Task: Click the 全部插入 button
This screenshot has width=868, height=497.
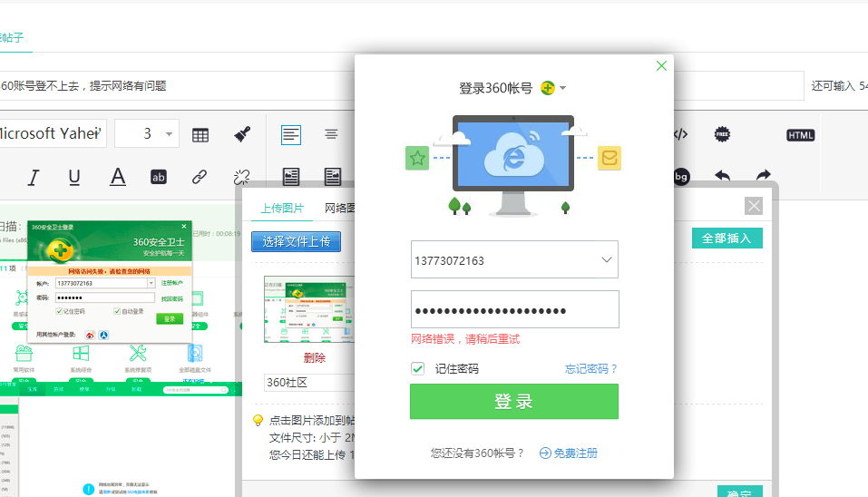Action: coord(727,238)
